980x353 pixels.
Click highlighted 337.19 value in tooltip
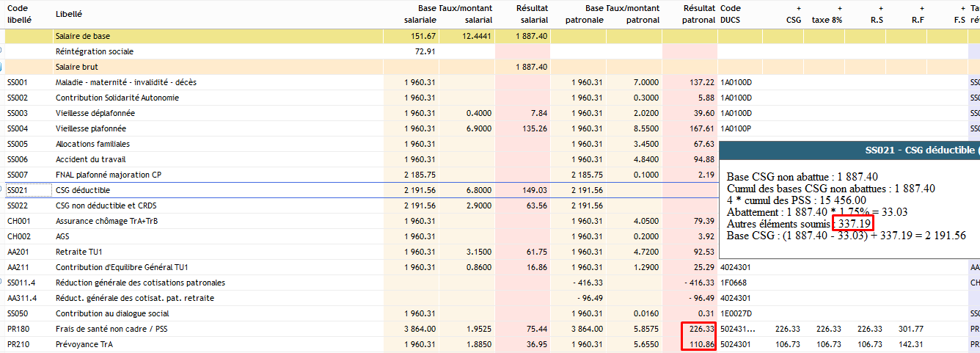coord(854,223)
